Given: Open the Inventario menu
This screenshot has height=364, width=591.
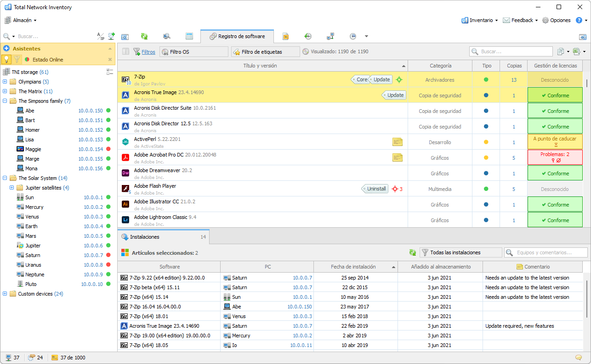Looking at the screenshot, I should pos(480,20).
